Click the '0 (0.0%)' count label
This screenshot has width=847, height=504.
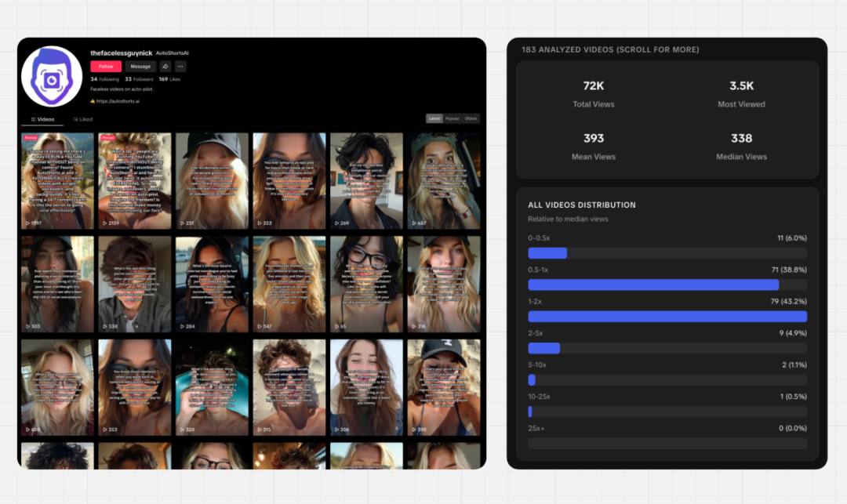793,429
